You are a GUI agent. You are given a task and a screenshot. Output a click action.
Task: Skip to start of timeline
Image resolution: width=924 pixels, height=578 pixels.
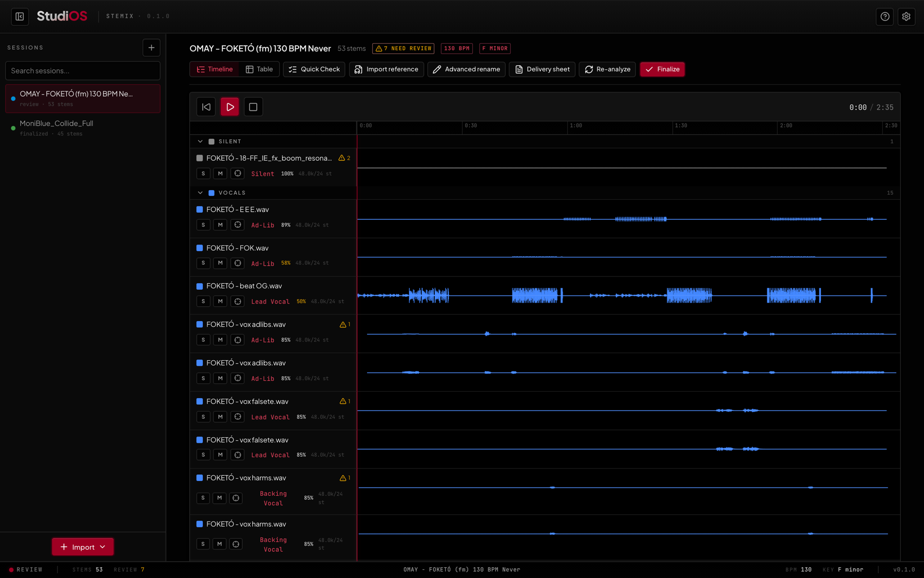(206, 107)
